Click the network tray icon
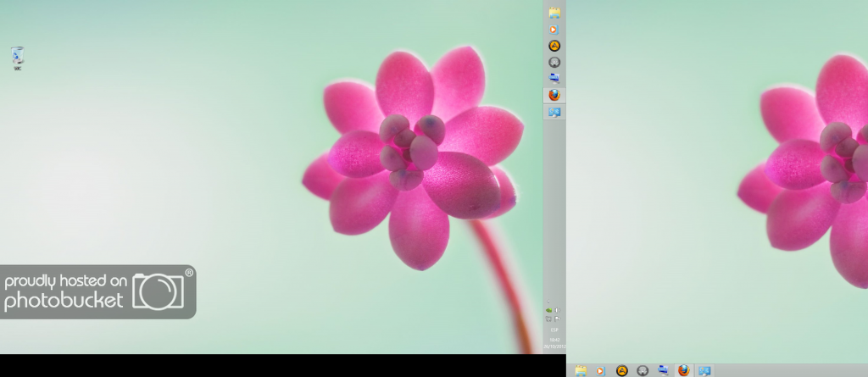This screenshot has height=377, width=868. click(548, 319)
